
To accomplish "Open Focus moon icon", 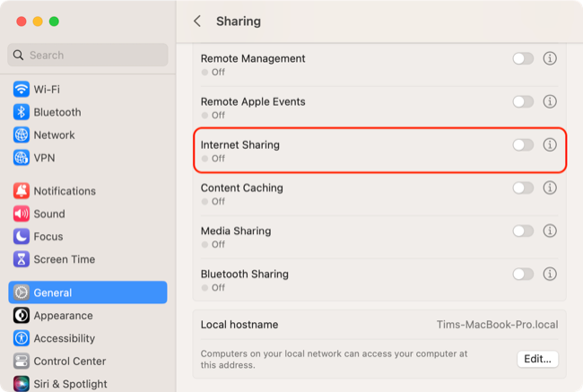I will (x=22, y=237).
